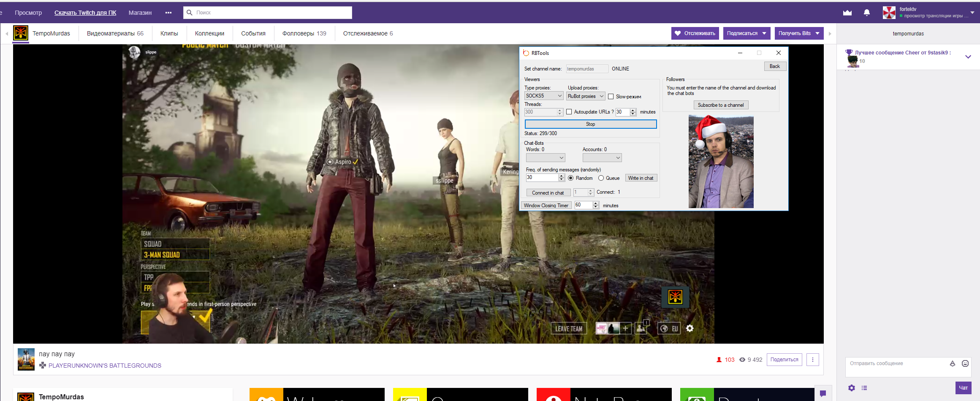Open the emoticon picker in chat

coord(965,363)
